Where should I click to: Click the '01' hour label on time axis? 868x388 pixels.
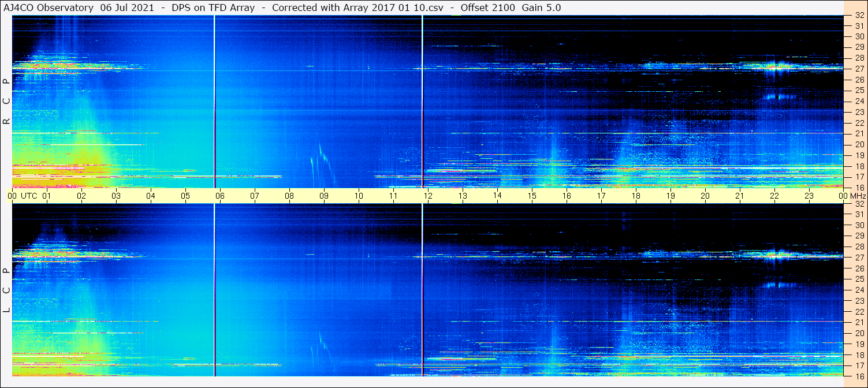point(47,196)
